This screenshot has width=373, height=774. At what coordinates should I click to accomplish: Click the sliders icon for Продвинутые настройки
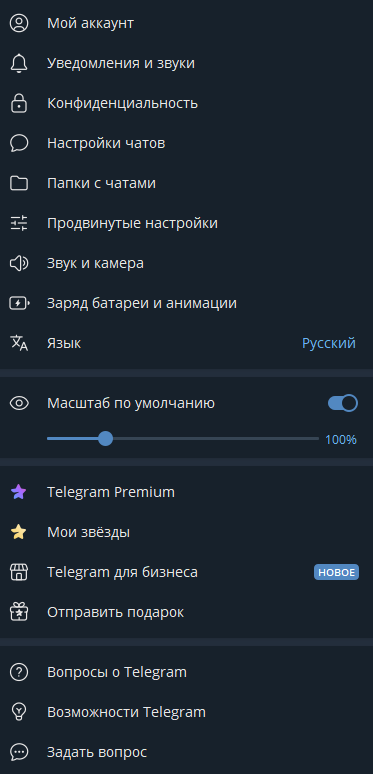click(19, 223)
